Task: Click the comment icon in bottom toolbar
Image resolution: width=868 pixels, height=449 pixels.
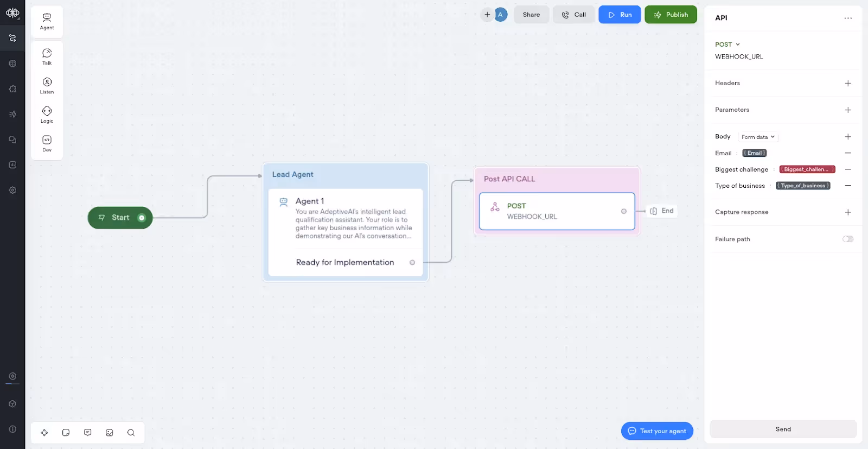Action: [88, 433]
